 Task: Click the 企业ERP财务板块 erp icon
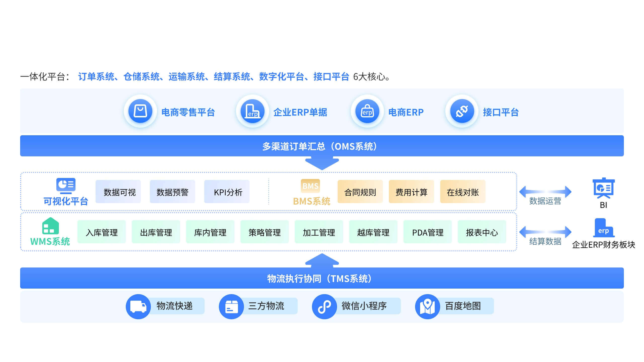coord(603,228)
